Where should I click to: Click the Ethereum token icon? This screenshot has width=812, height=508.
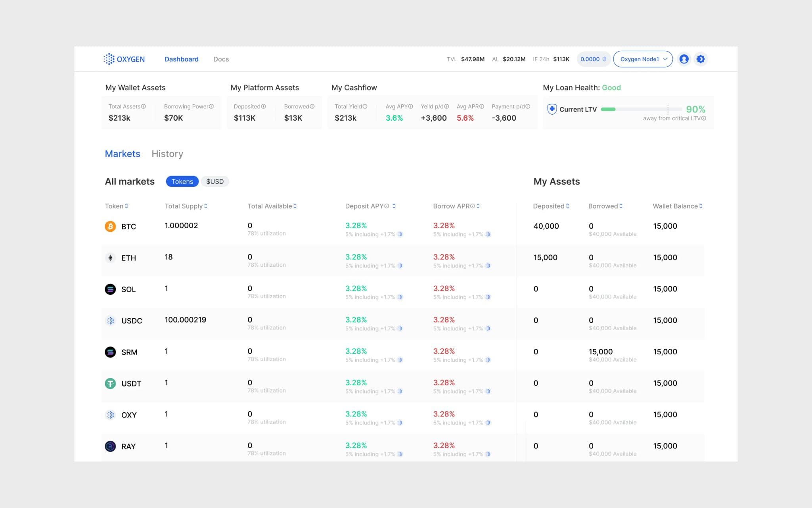click(x=109, y=258)
